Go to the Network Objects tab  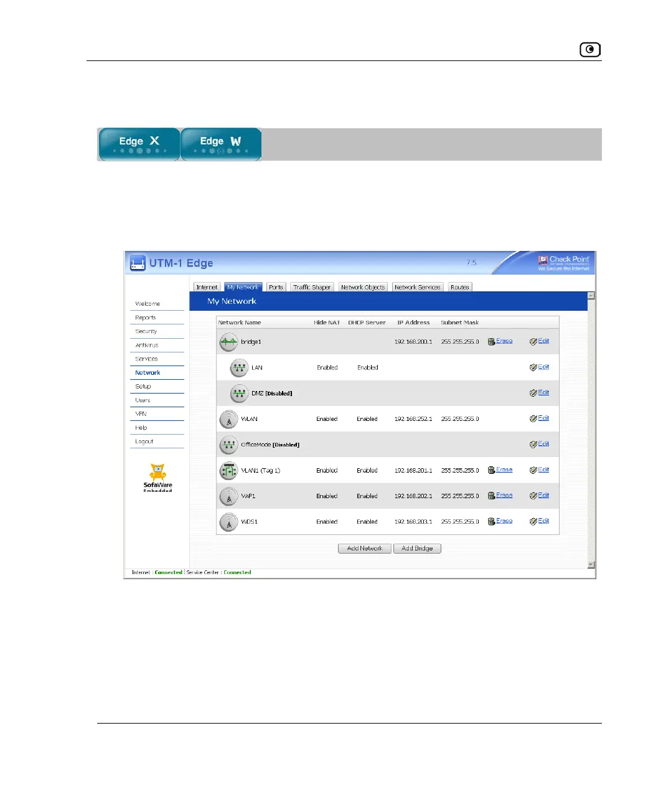(363, 287)
